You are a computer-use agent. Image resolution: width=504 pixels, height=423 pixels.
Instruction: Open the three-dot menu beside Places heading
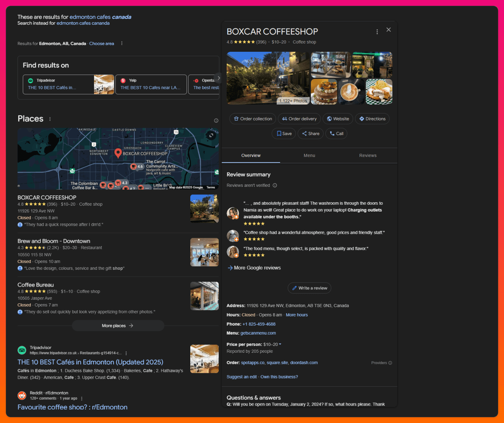tap(50, 119)
